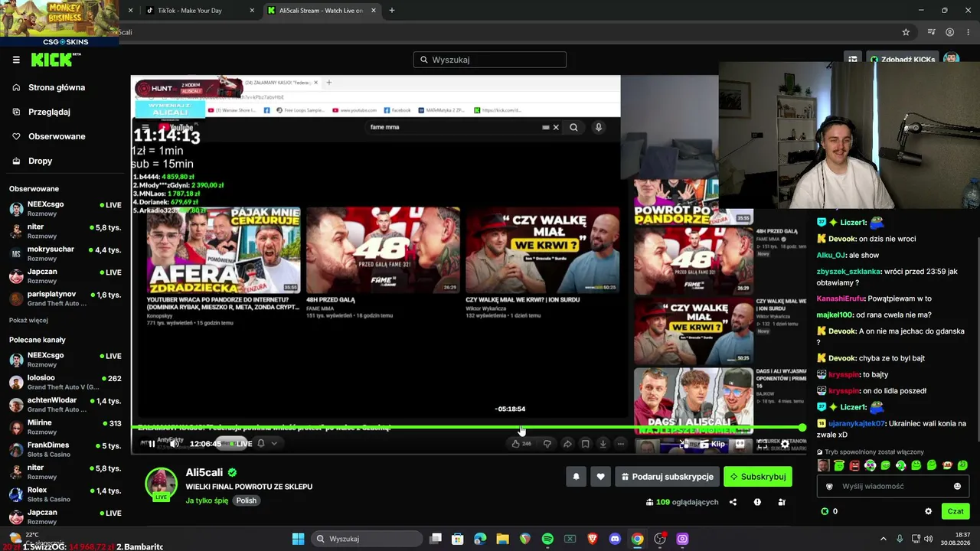
Task: Click the angry red emote in quick emotes
Action: (x=854, y=465)
